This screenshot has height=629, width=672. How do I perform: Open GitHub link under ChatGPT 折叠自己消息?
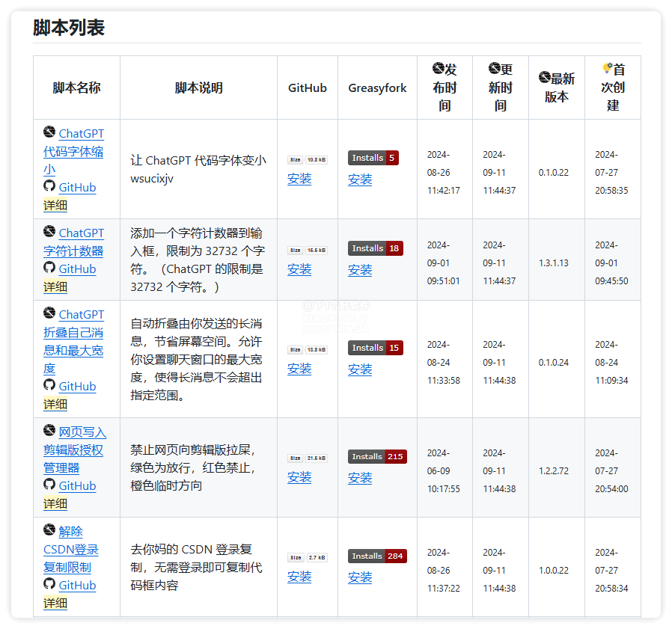tap(77, 386)
